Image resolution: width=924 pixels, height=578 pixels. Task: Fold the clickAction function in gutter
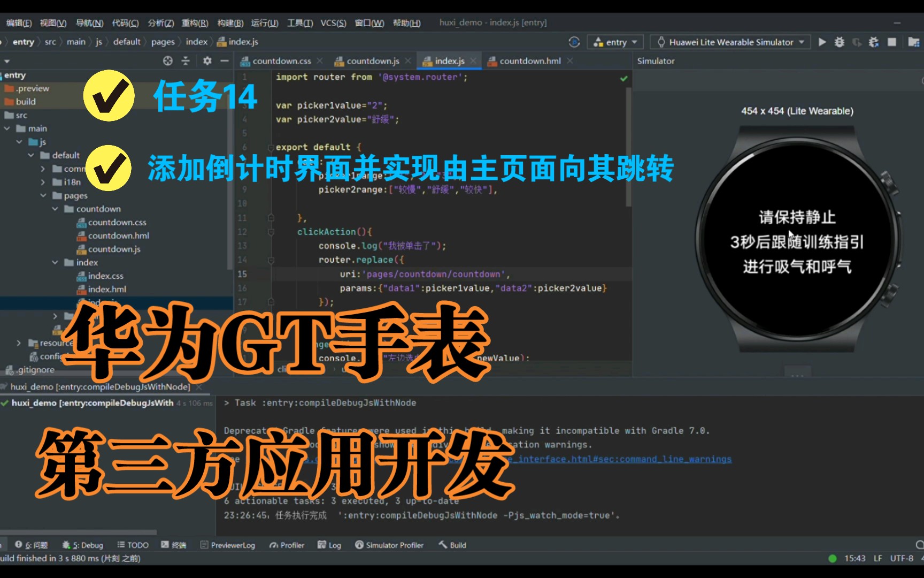click(271, 232)
